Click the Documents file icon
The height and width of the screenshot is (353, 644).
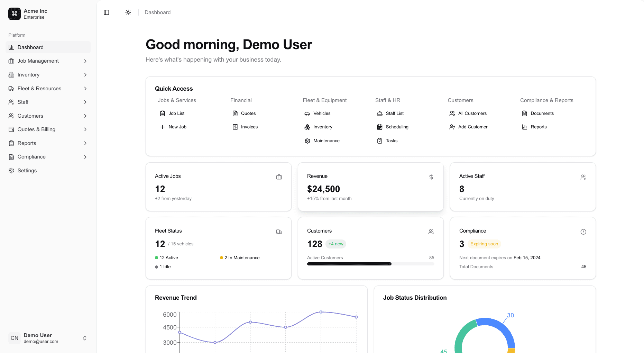[x=525, y=114]
